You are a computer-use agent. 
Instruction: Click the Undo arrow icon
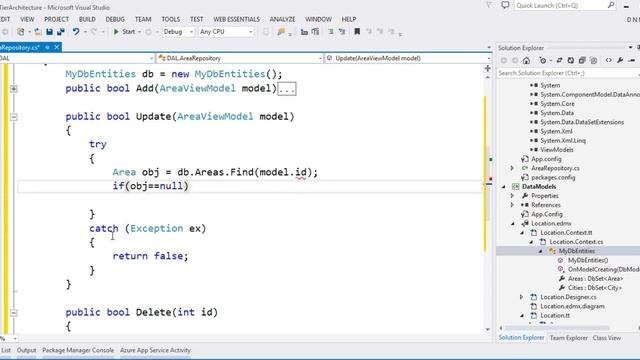coord(76,31)
